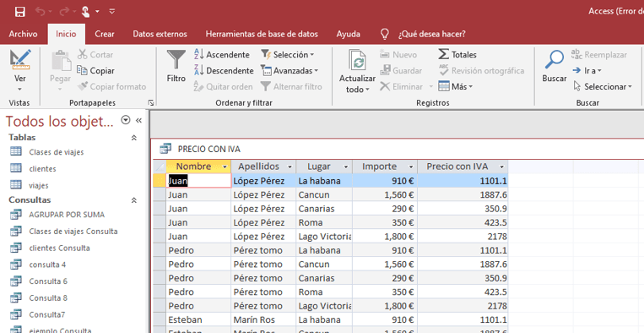Click Guardar record button
The image size is (644, 333).
[401, 70]
